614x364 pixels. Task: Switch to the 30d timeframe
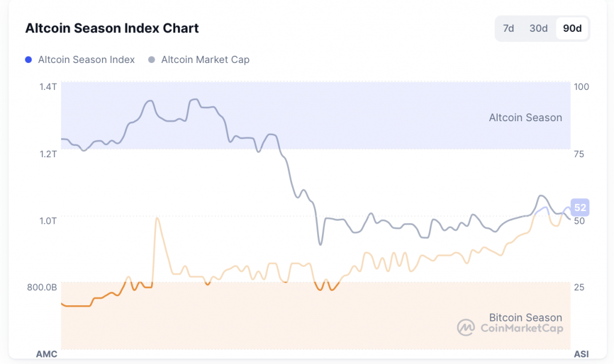coord(538,28)
